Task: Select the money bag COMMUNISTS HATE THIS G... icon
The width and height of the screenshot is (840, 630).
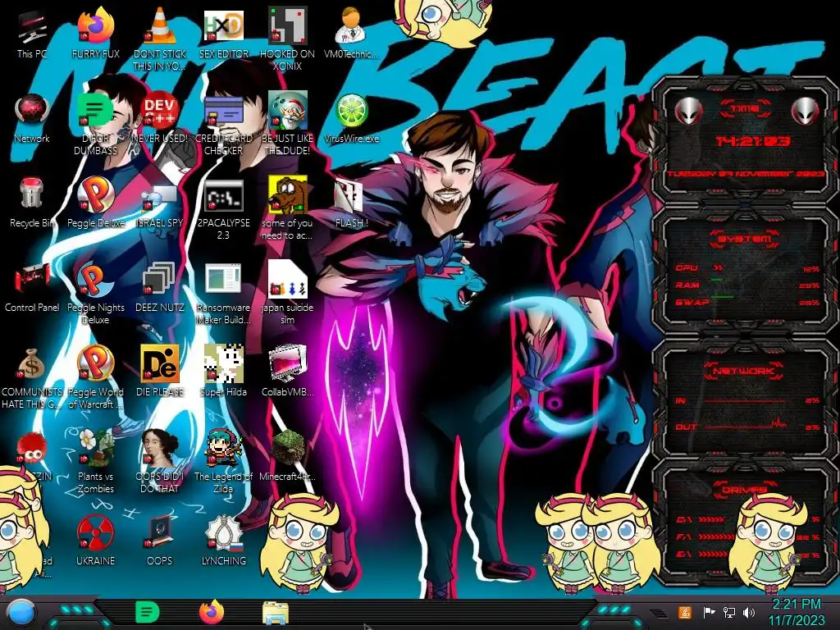Action: (32, 364)
